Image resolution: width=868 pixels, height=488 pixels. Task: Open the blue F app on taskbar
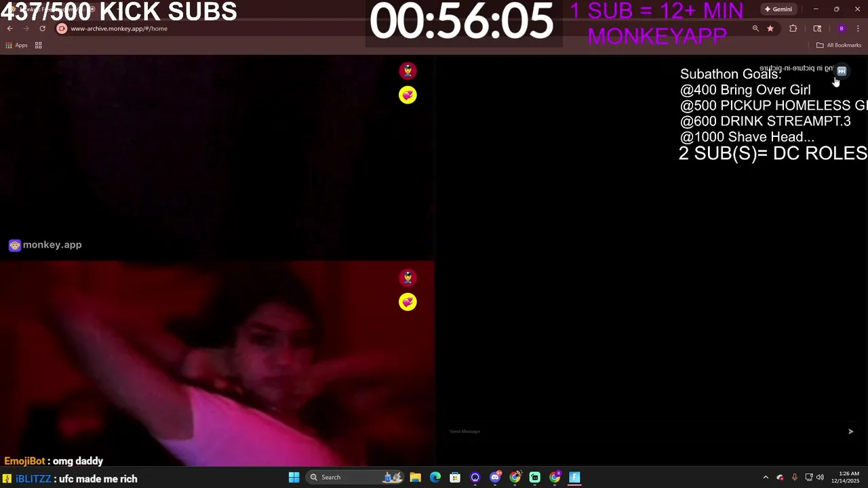pos(574,477)
